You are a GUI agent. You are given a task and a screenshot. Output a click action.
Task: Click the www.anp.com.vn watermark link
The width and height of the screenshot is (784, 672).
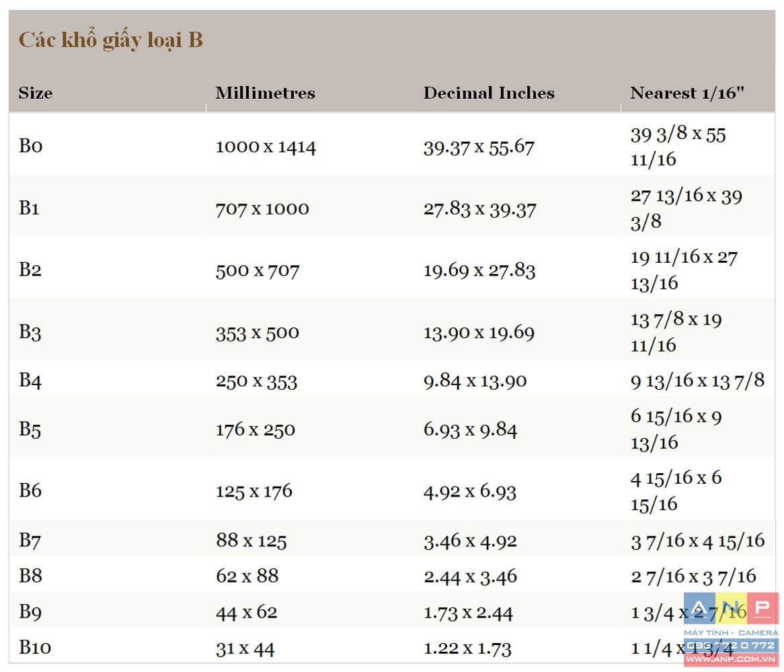coord(731,660)
